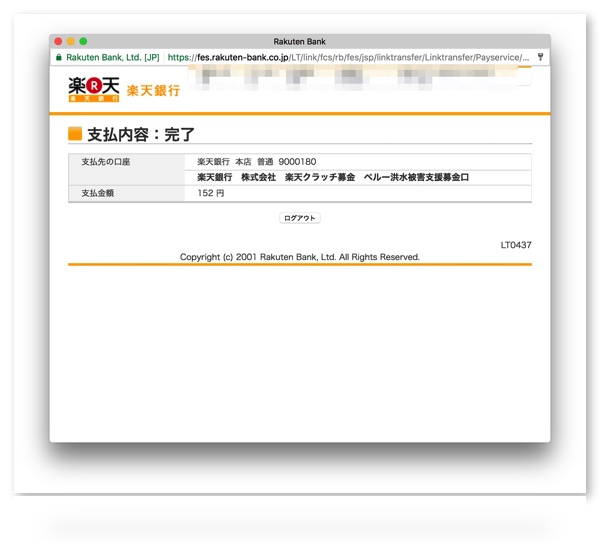Click the red close window button

point(58,41)
